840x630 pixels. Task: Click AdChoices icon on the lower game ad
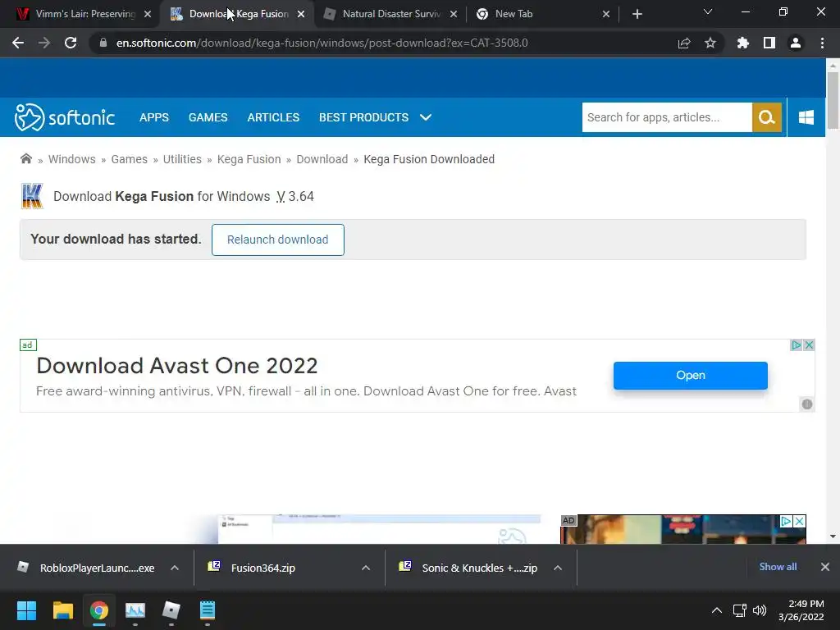click(x=786, y=521)
